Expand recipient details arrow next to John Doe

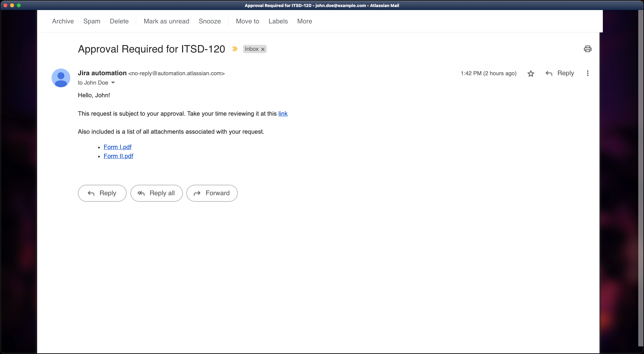coord(113,83)
